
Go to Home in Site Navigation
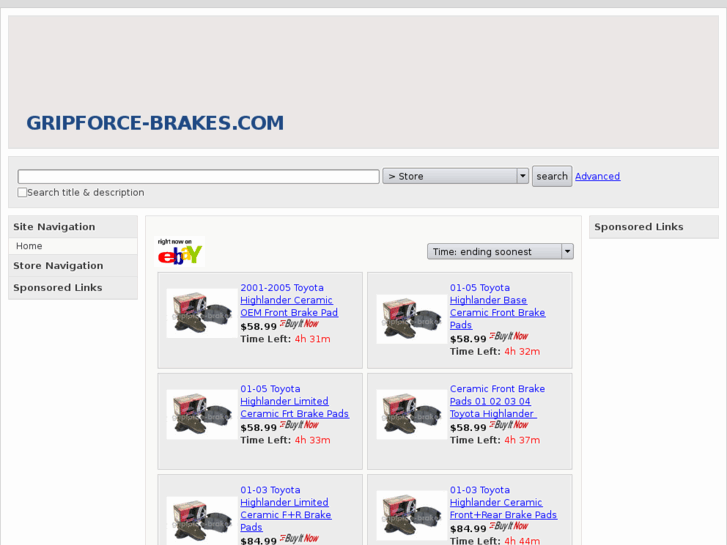click(29, 246)
